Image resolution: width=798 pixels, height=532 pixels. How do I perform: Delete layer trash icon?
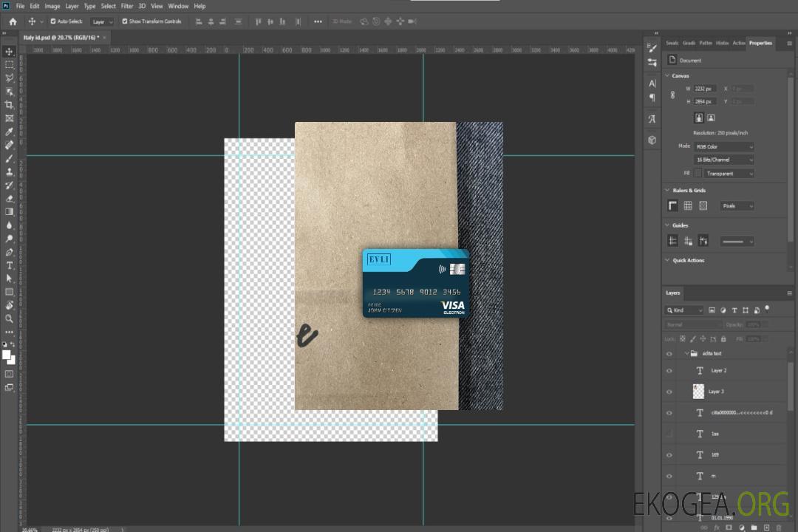point(779,528)
